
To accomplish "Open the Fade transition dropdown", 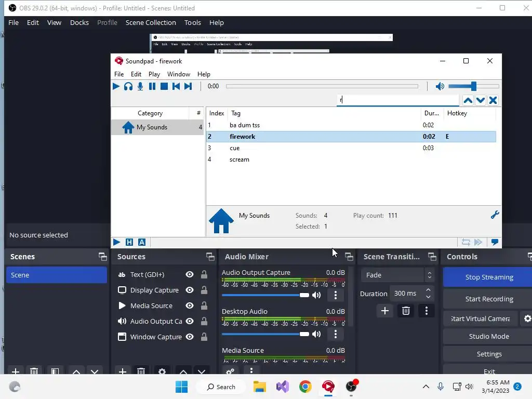I will 397,275.
